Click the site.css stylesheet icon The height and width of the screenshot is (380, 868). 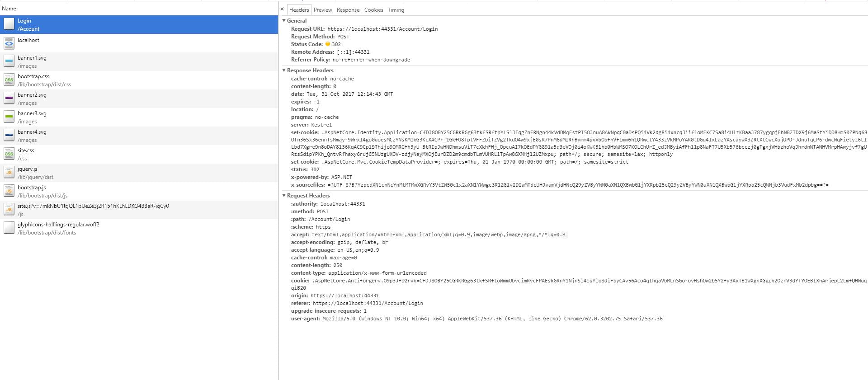(x=9, y=154)
